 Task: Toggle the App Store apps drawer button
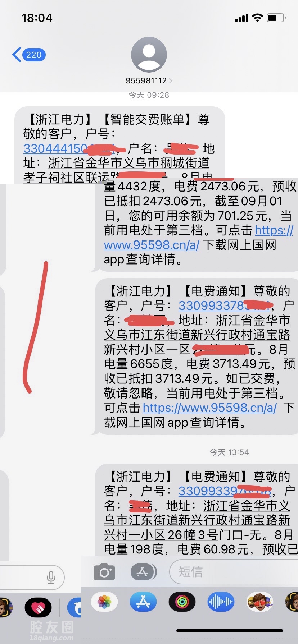[x=143, y=572]
